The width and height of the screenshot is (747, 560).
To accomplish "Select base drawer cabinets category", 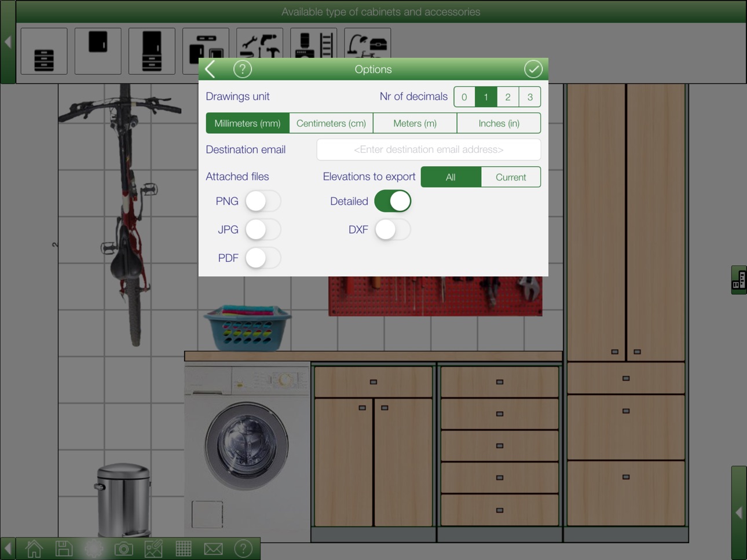I will [x=44, y=51].
